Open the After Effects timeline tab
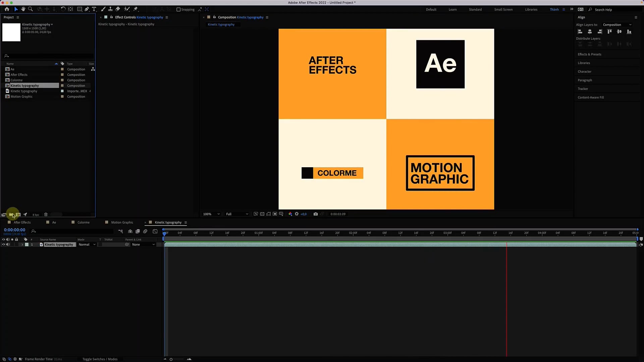644x362 pixels. pos(22,223)
